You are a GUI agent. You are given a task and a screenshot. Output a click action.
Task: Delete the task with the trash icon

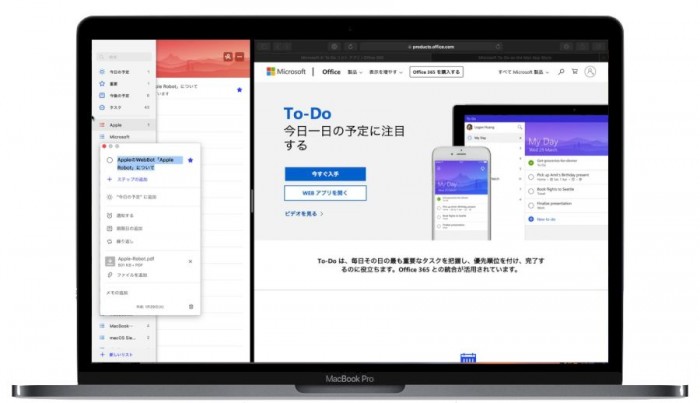[191, 307]
